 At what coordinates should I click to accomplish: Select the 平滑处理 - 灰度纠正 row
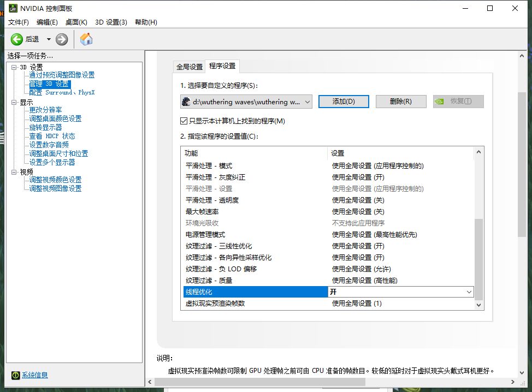point(327,177)
